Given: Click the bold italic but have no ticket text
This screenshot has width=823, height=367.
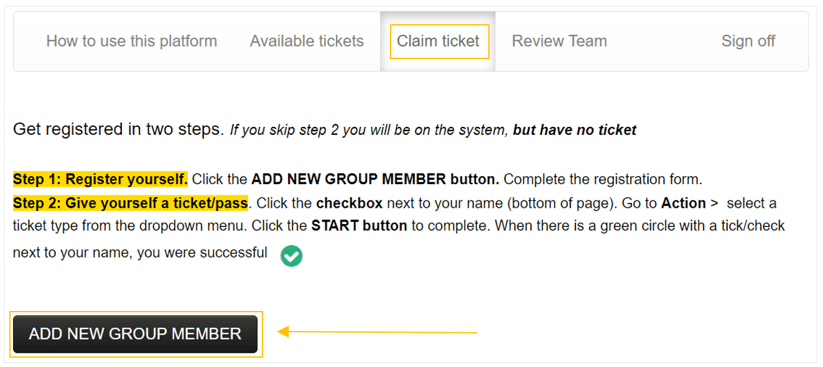Looking at the screenshot, I should [575, 130].
